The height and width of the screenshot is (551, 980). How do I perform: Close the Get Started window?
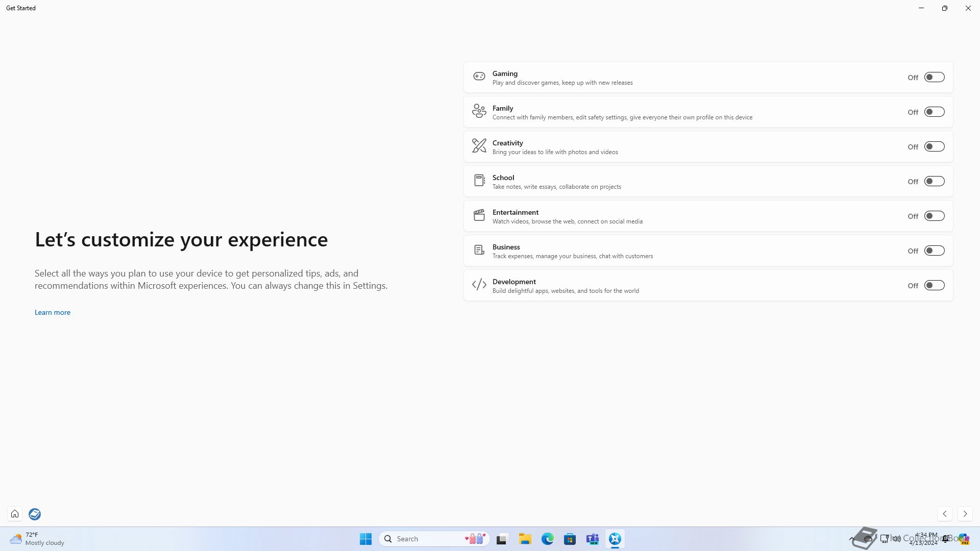tap(968, 8)
